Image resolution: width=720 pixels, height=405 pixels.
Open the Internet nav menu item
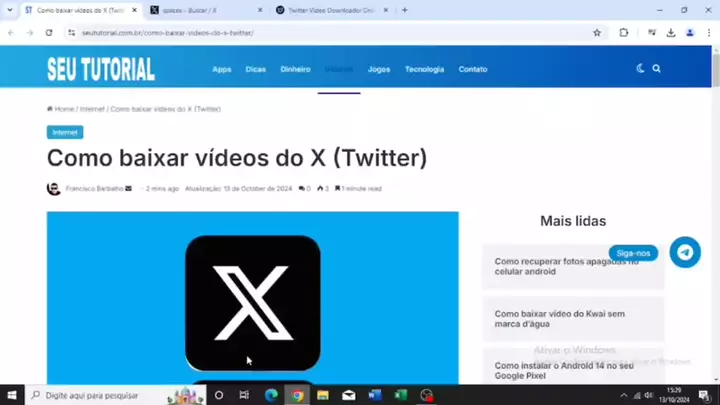(339, 69)
